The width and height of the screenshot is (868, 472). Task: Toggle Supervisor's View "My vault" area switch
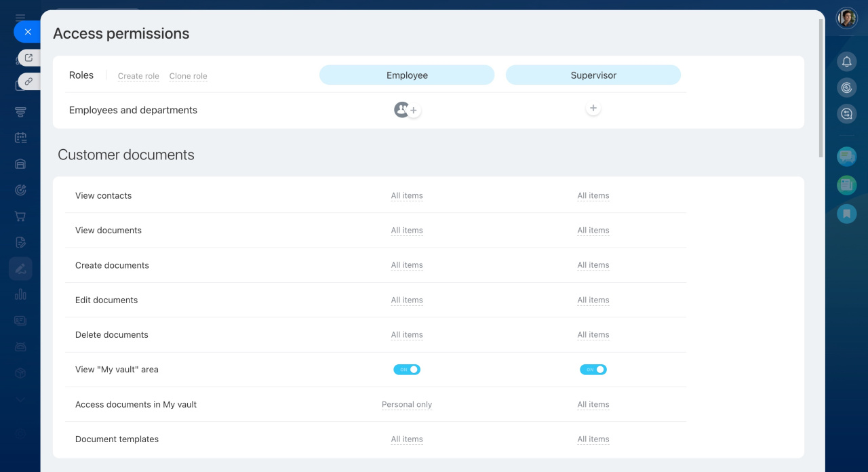click(x=593, y=370)
